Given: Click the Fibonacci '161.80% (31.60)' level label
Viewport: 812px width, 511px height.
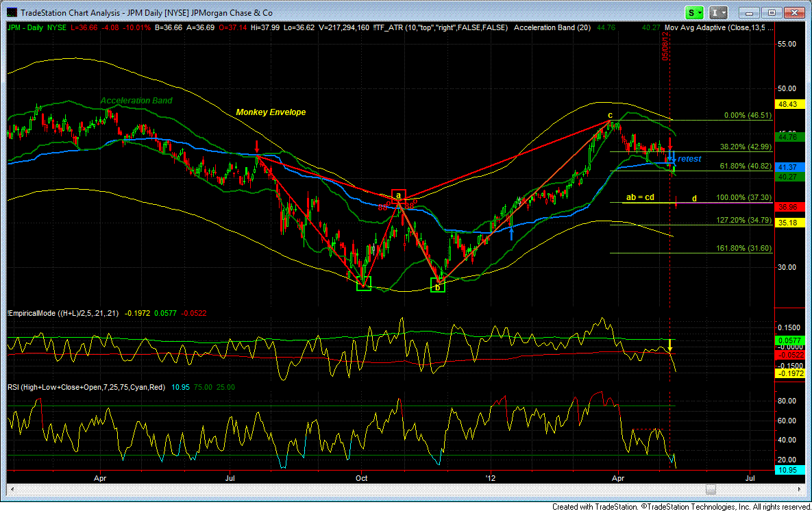Looking at the screenshot, I should coord(743,249).
